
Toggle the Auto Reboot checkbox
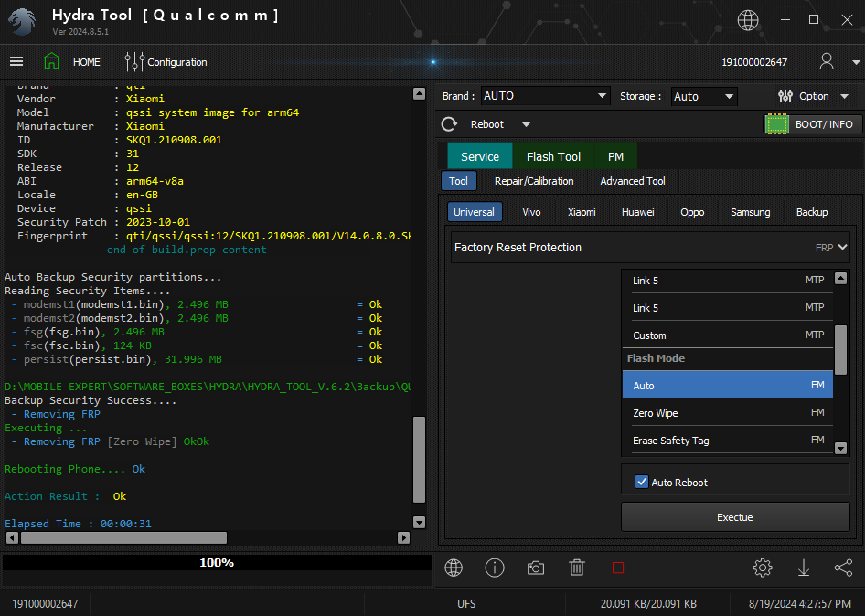pos(642,482)
